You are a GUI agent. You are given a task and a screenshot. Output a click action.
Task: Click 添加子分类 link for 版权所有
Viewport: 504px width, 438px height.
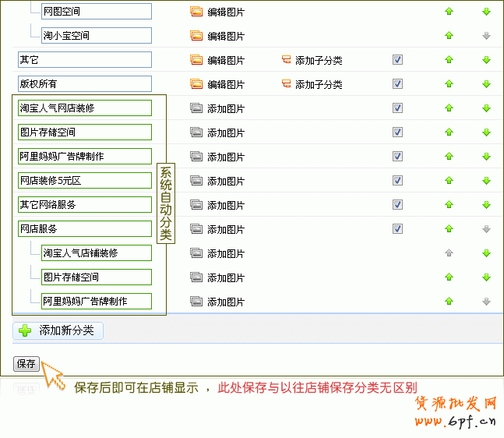(x=318, y=84)
